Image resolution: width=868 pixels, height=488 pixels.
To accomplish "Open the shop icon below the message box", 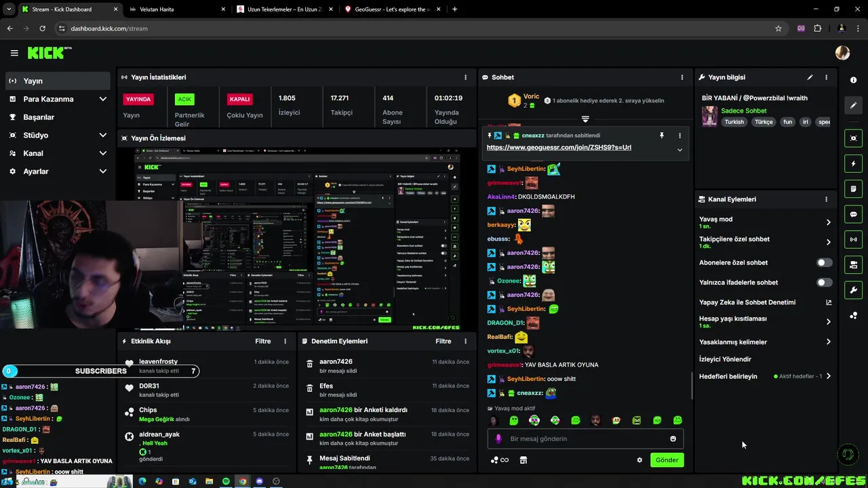I will pyautogui.click(x=524, y=460).
